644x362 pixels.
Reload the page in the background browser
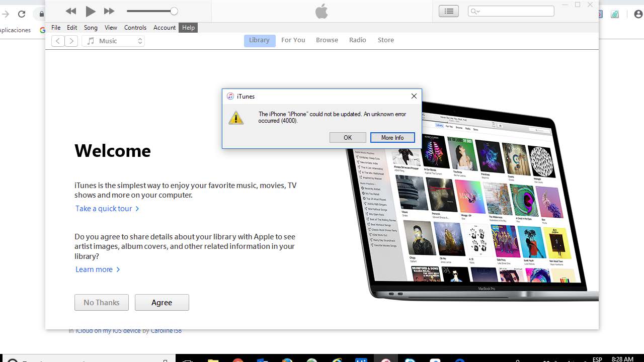(21, 14)
